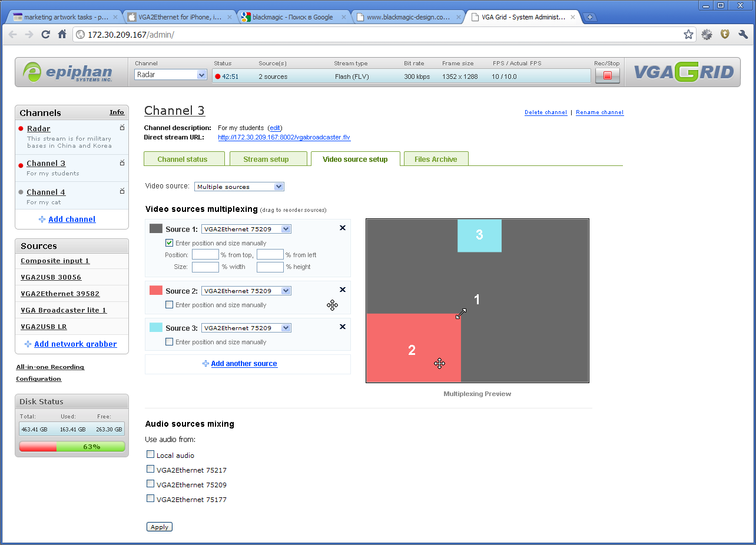Click the Add another source link
The image size is (756, 545).
tap(244, 364)
